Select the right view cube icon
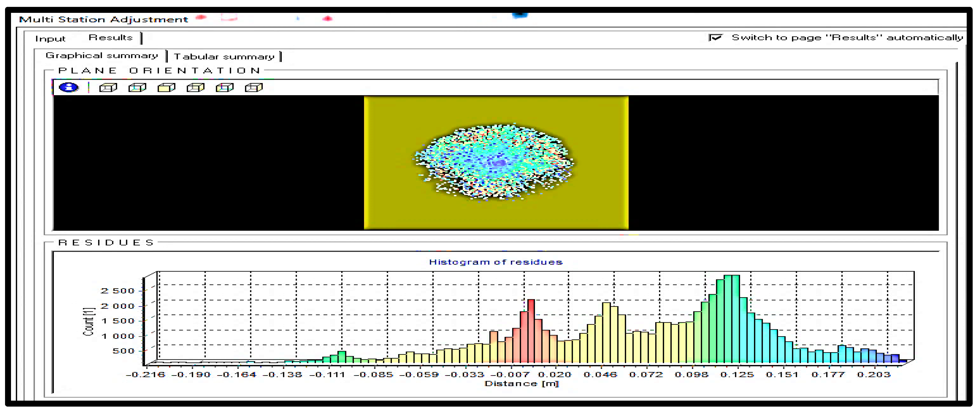 [254, 88]
